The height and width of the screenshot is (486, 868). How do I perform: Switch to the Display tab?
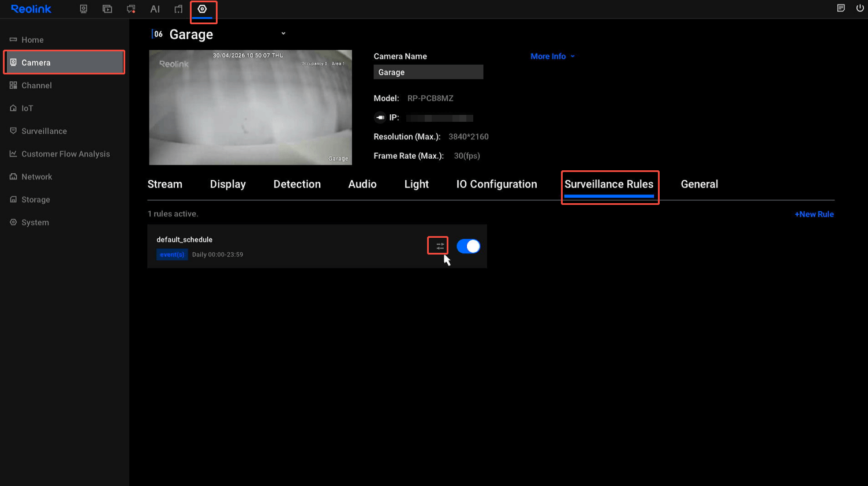[x=228, y=184]
